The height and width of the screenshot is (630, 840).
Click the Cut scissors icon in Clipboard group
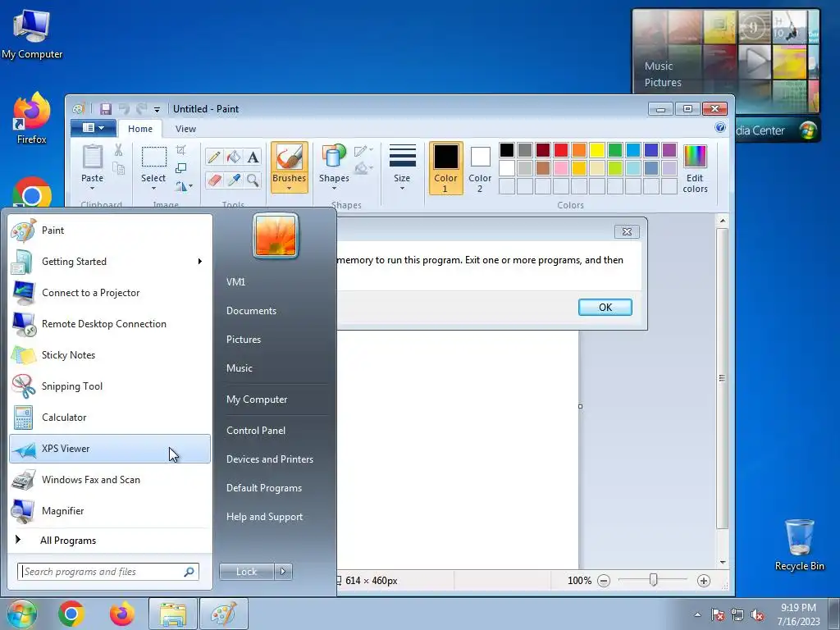pos(118,151)
